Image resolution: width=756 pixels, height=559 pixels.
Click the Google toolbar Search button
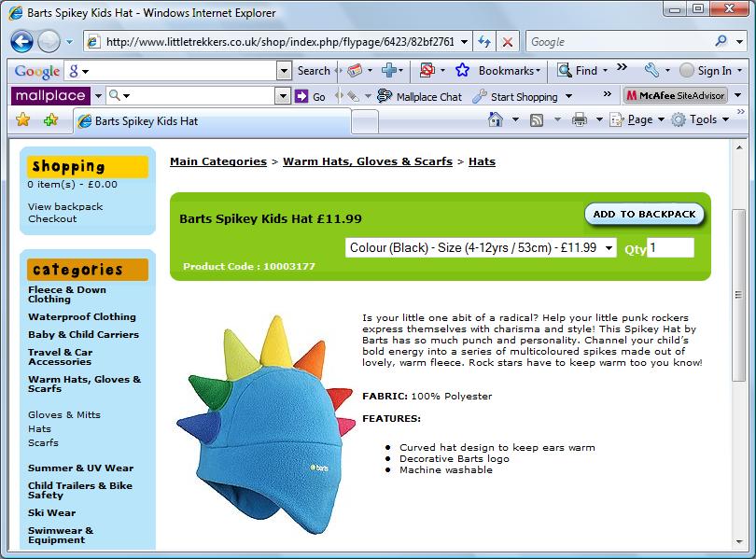coord(314,71)
